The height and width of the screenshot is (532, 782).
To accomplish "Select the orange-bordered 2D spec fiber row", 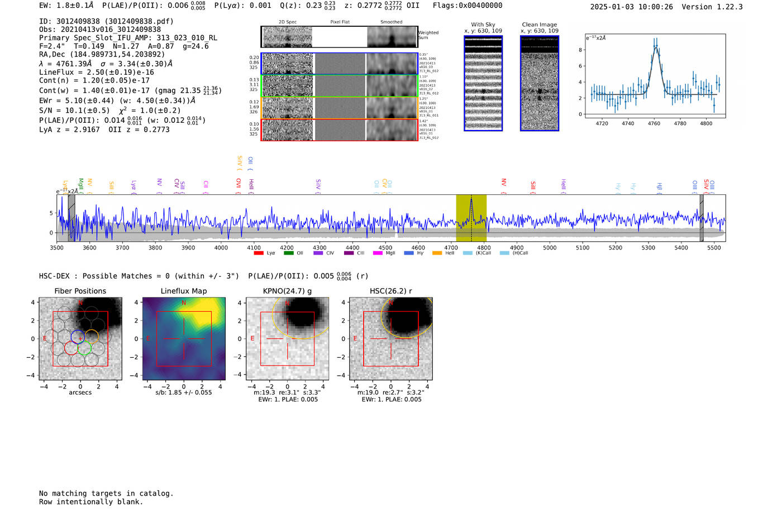I will [x=340, y=108].
